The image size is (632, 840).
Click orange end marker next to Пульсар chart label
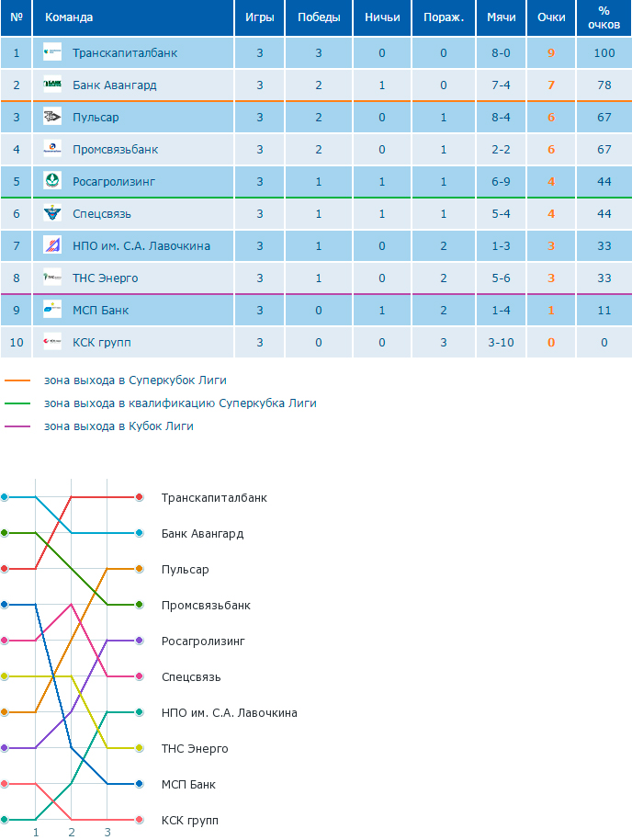(140, 568)
